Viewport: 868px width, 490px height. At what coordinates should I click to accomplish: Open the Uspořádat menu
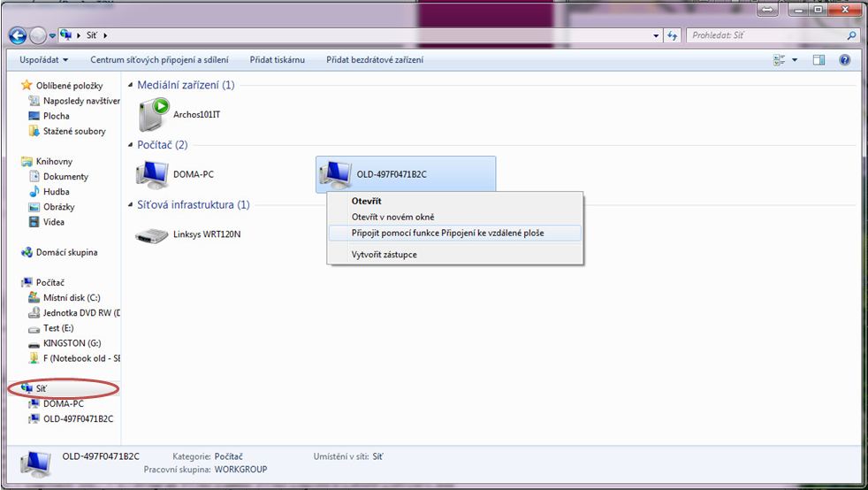pos(43,60)
